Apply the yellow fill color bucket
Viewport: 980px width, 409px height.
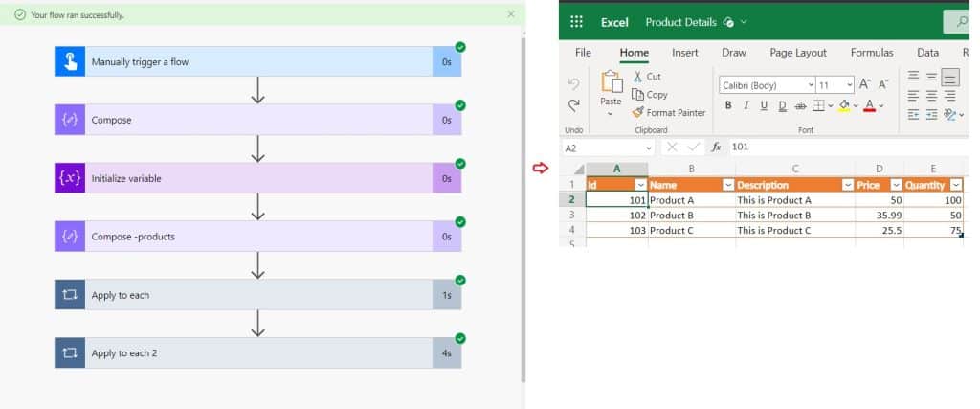pyautogui.click(x=844, y=105)
